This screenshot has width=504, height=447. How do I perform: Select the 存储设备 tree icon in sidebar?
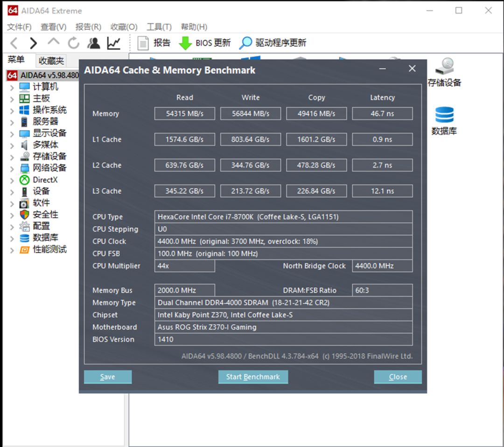click(24, 156)
